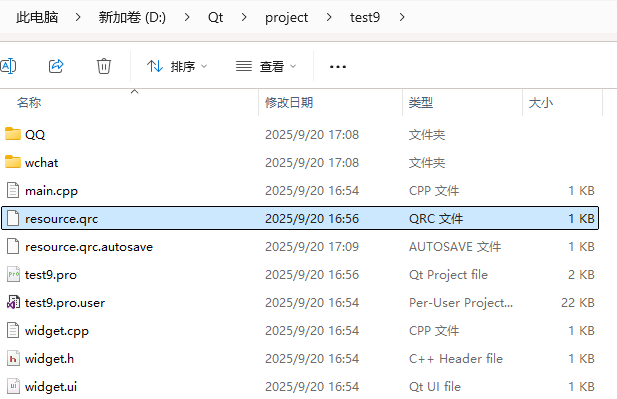
Task: Expand chevron after Qt breadcrumb
Action: point(244,17)
